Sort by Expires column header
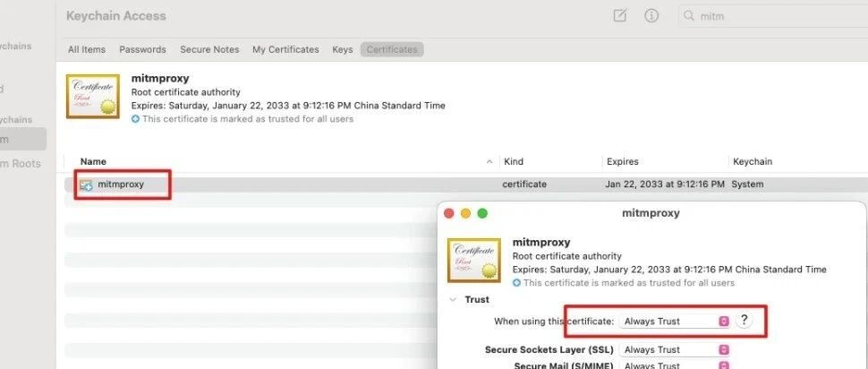Viewport: 868px width, 369px height. 622,162
